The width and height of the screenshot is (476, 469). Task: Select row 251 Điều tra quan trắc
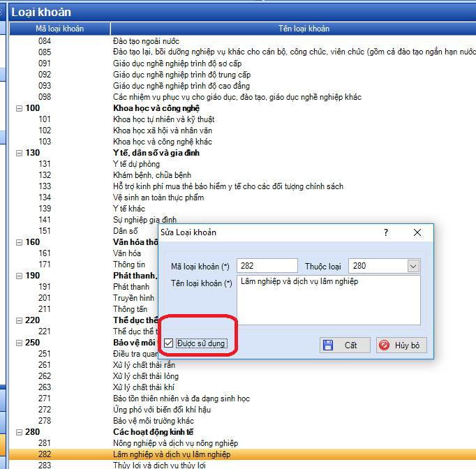(84, 354)
